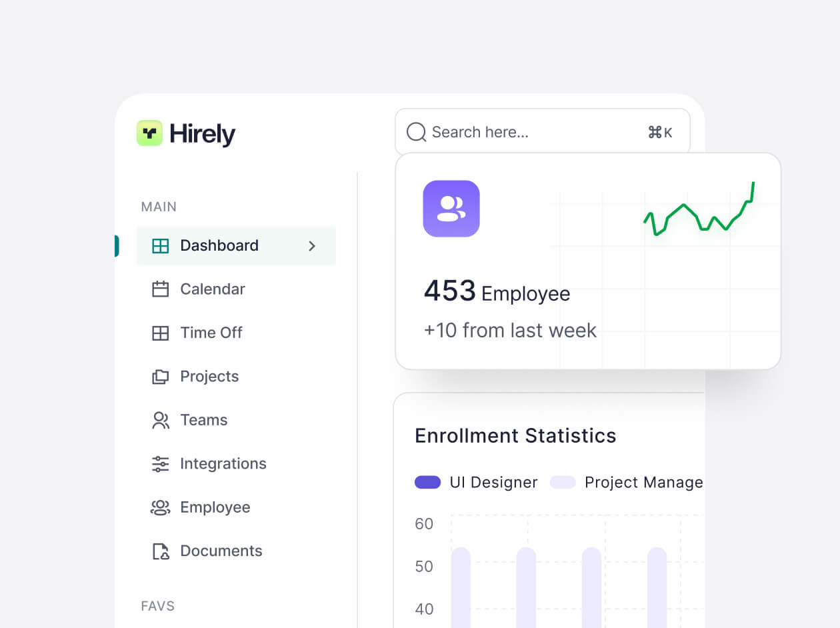Open the Dashboard menu item

236,246
